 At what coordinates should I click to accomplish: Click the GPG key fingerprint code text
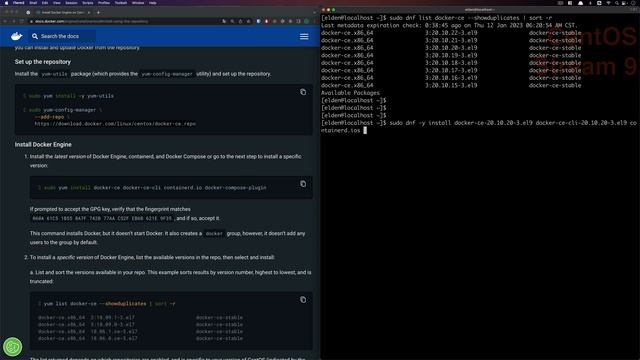pyautogui.click(x=102, y=218)
